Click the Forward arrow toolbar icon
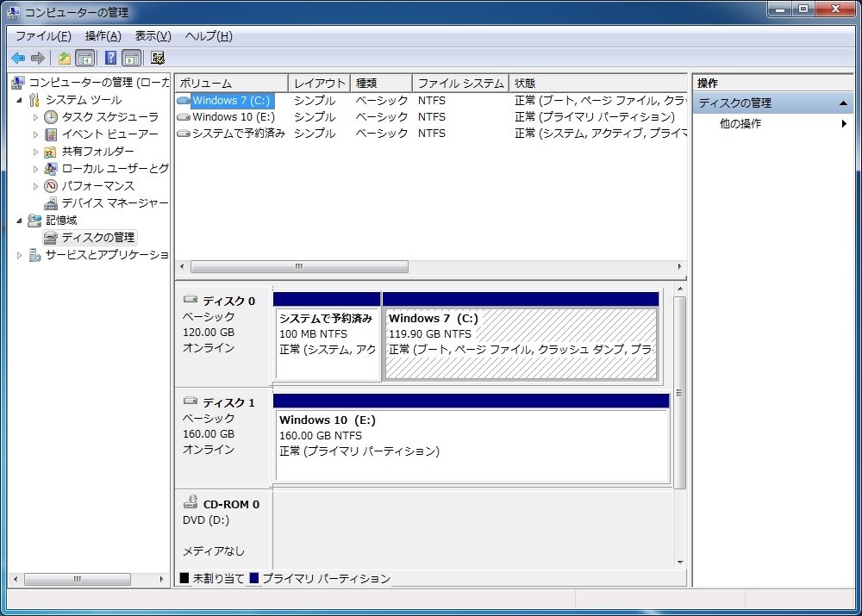Screen dimensions: 862x616 [x=38, y=58]
